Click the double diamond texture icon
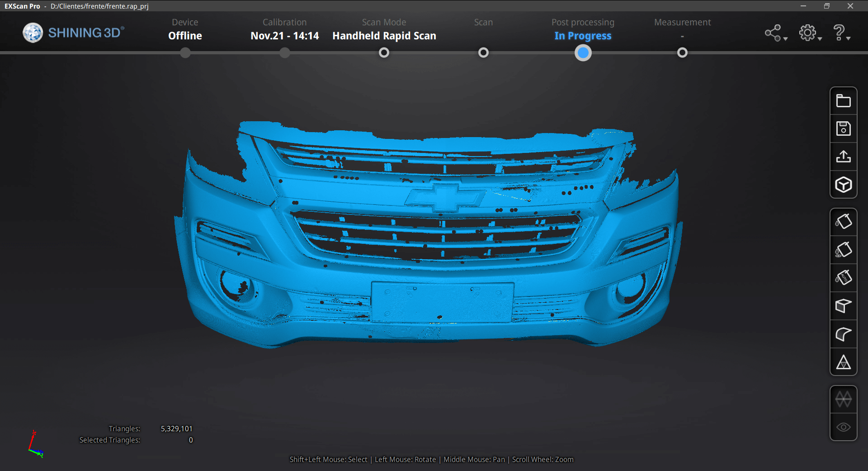 point(843,400)
